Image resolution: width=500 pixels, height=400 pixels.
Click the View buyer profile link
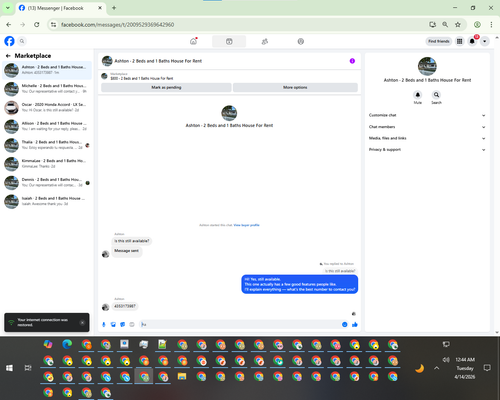point(246,225)
